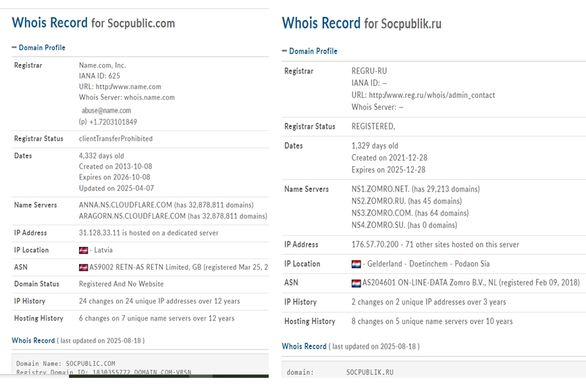Click 'Whois Server: whois.name.com' line
The height and width of the screenshot is (392, 586).
tap(127, 97)
